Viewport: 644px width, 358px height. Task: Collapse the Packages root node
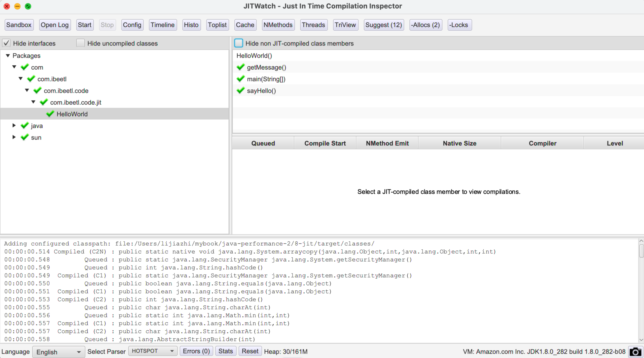[8, 56]
